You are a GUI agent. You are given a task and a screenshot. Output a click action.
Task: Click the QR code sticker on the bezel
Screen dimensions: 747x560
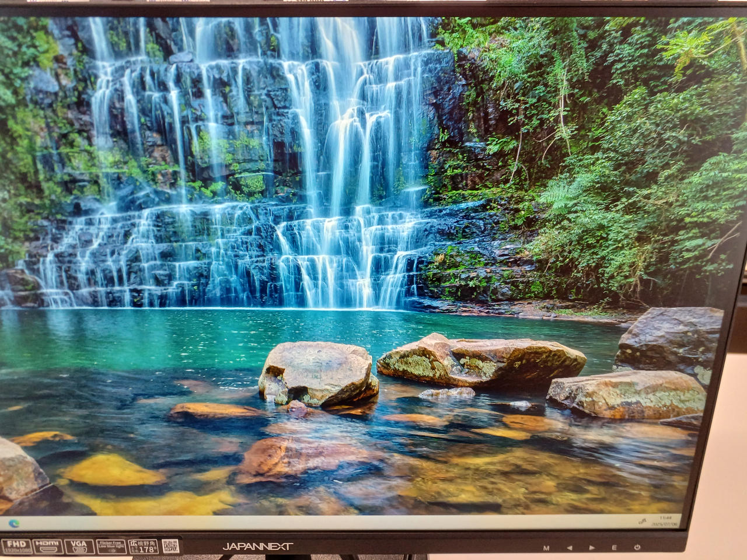[x=170, y=546]
